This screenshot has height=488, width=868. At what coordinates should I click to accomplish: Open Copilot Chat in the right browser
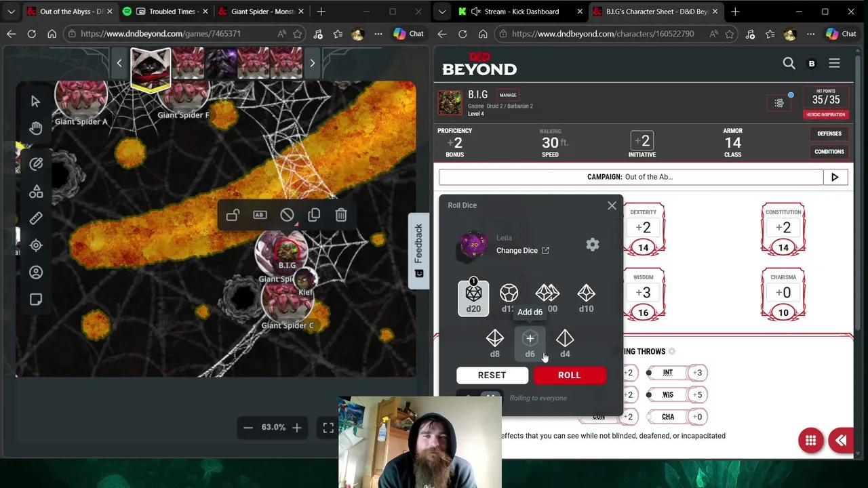click(x=842, y=34)
